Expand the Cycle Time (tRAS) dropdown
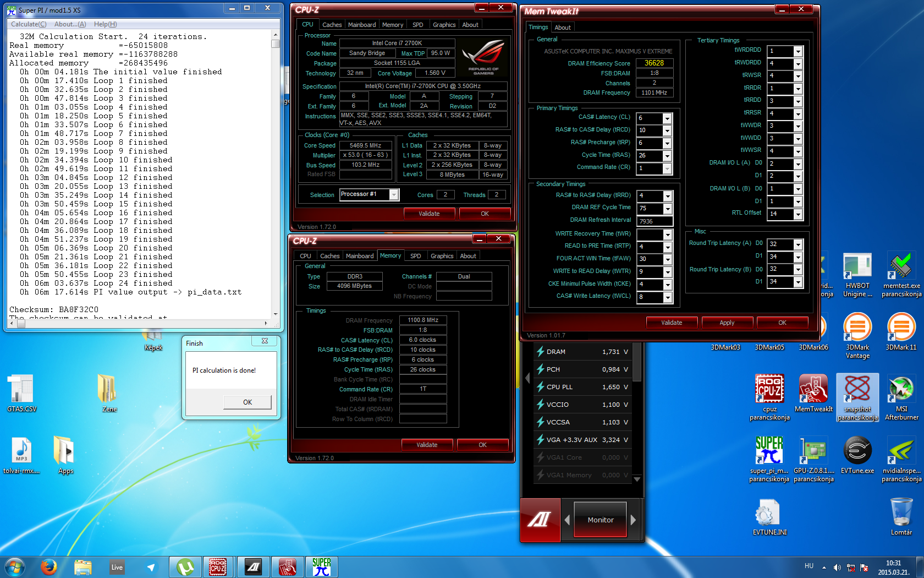The height and width of the screenshot is (578, 924). pyautogui.click(x=667, y=156)
